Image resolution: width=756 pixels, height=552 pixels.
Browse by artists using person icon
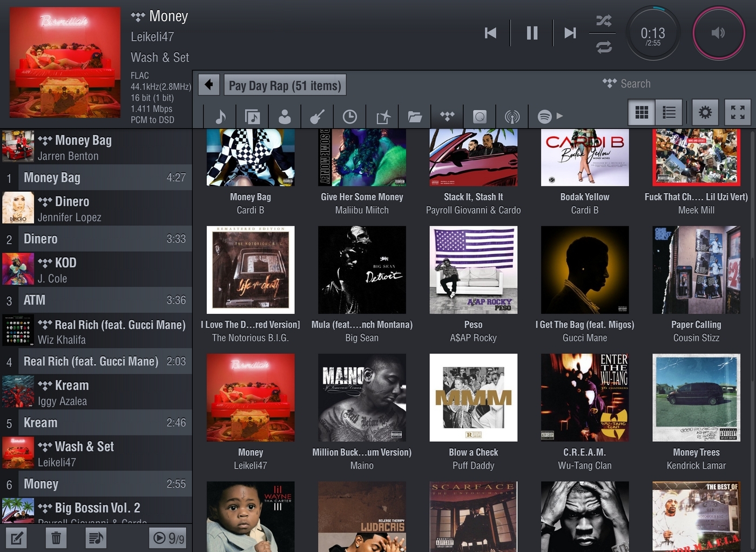pos(285,116)
